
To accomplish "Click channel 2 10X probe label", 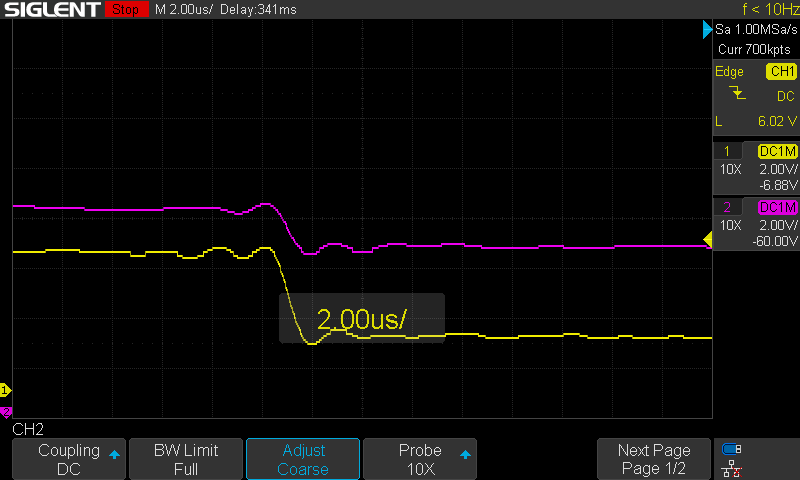I will (x=731, y=225).
